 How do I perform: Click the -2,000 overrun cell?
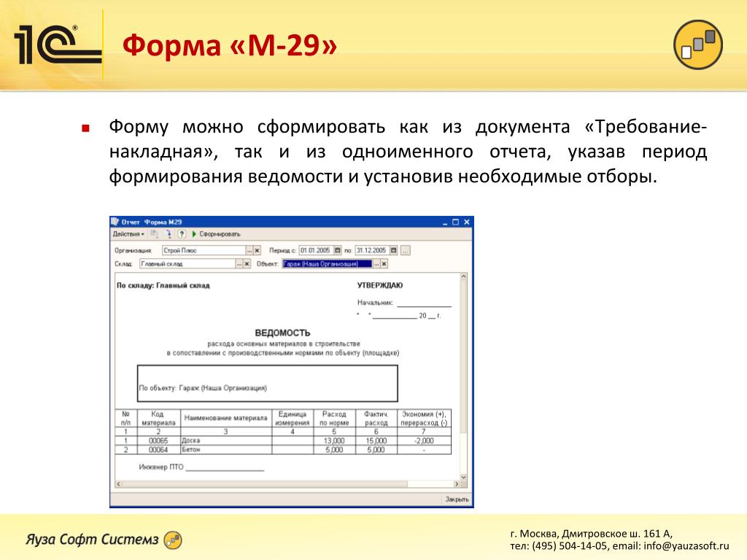[x=424, y=441]
